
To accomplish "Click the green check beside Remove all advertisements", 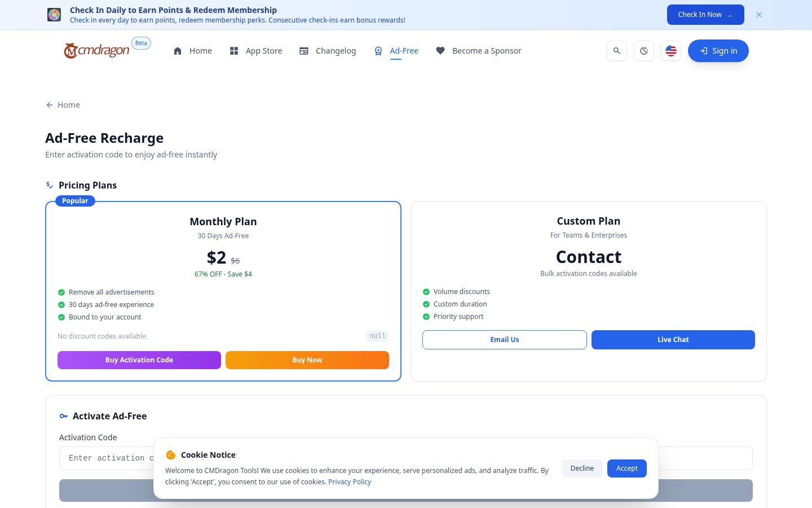I will coord(61,292).
